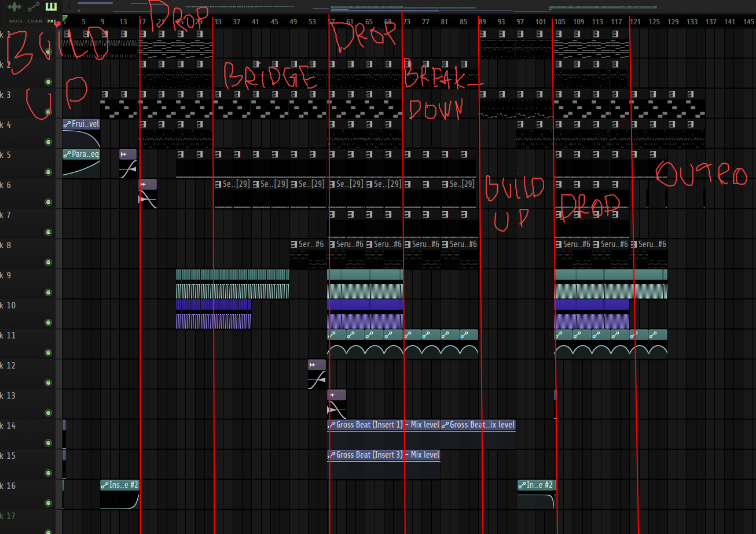Open menu of Gross Beat (Insert 3) clip
This screenshot has width=756, height=534.
pos(332,455)
